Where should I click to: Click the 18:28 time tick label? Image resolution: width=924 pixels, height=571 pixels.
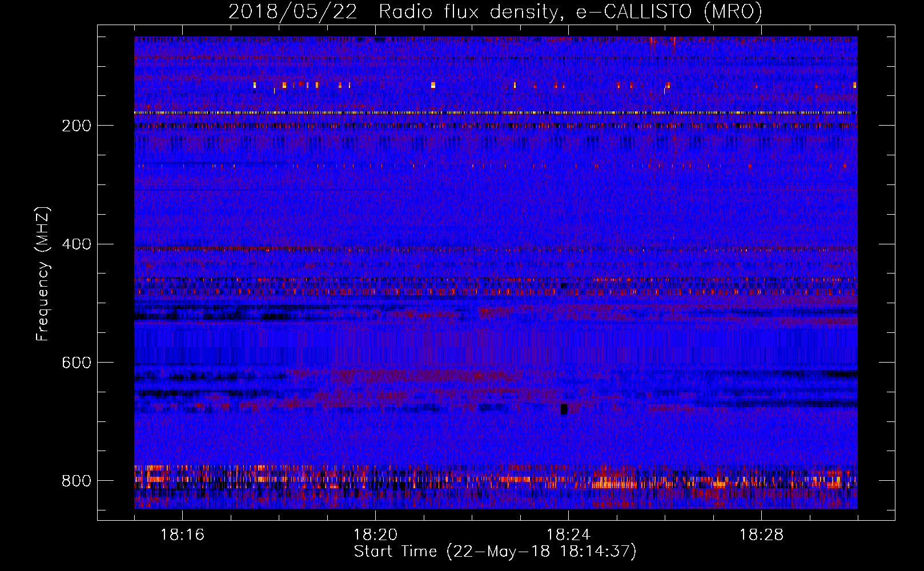[x=761, y=535]
